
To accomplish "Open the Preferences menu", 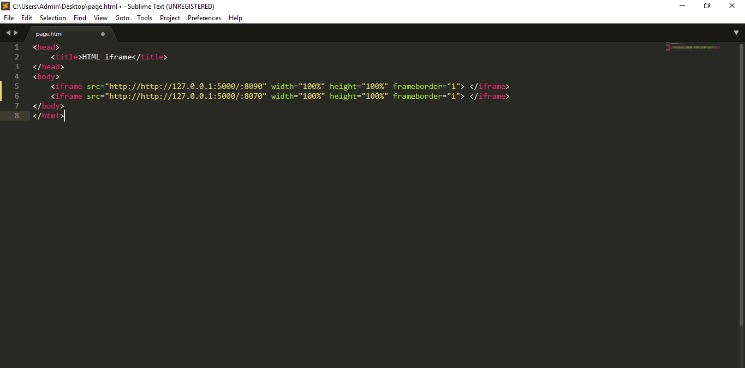I will coord(204,18).
